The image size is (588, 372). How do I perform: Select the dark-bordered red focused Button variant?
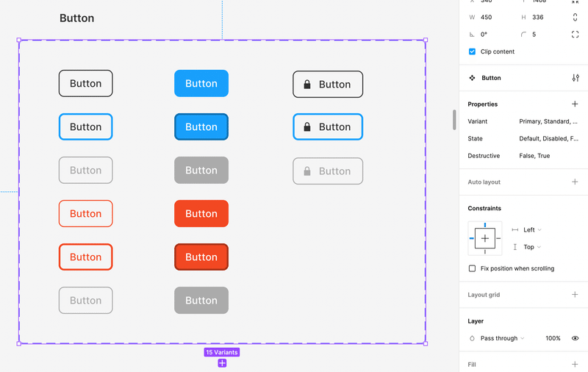tap(201, 257)
